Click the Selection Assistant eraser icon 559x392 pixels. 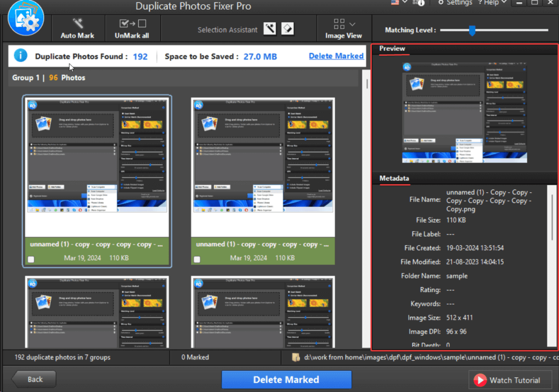(x=287, y=28)
